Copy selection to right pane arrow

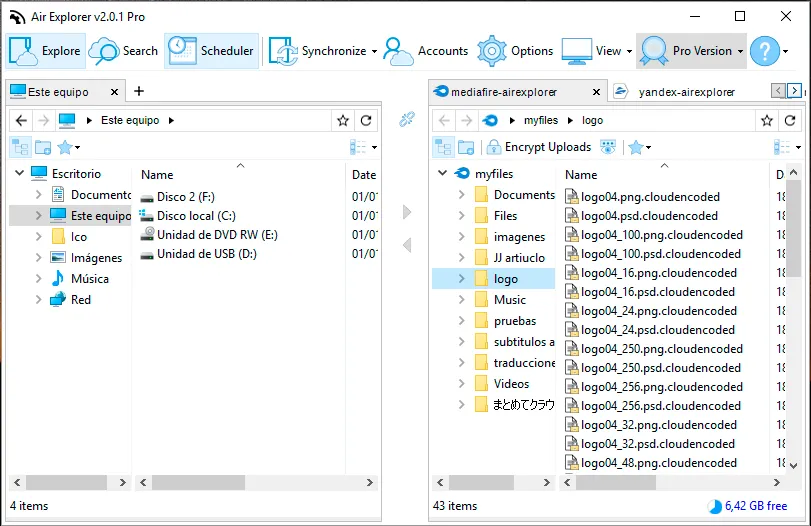click(407, 212)
